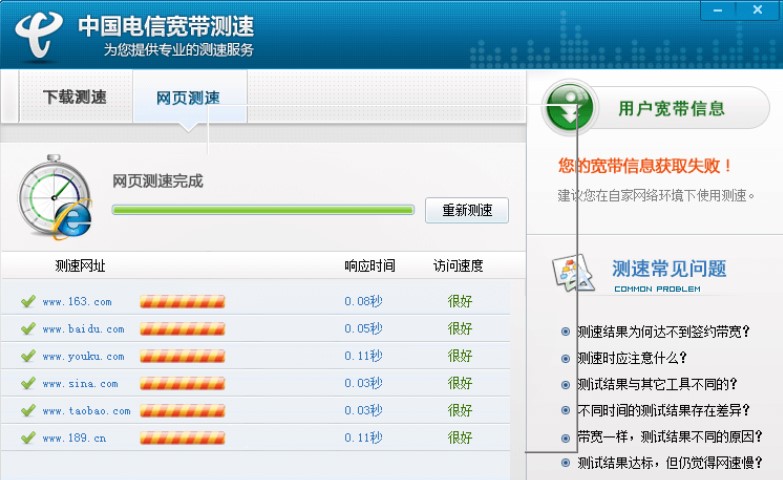Click the green checkmark beside www.youku.com

(x=28, y=356)
